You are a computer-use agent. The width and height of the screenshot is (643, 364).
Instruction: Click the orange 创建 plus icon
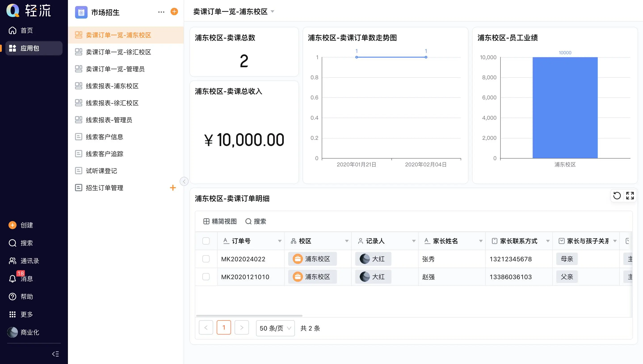coord(13,225)
